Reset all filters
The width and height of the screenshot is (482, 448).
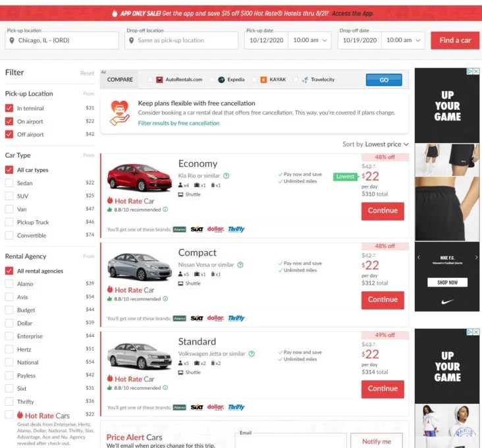[x=88, y=73]
